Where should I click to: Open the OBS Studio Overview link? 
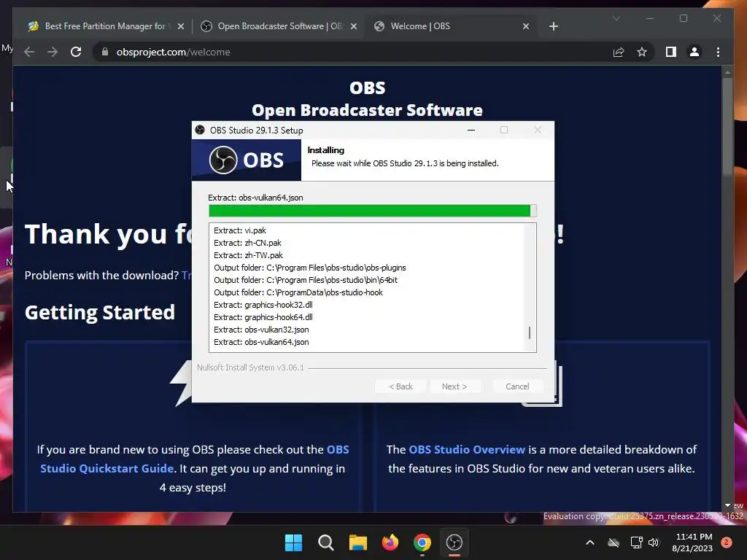467,449
